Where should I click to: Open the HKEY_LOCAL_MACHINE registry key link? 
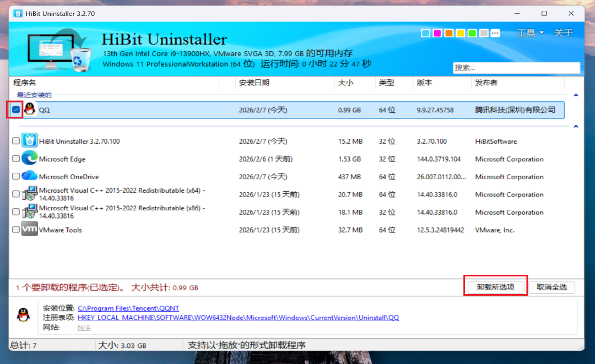[239, 318]
